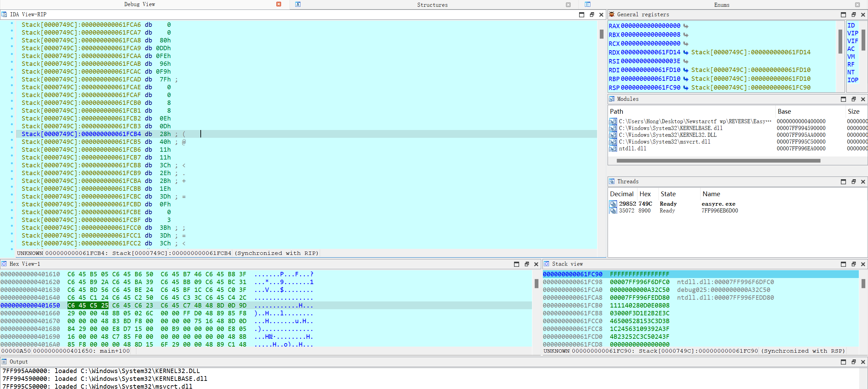868x389 pixels.
Task: Toggle the NT flag
Action: 851,72
